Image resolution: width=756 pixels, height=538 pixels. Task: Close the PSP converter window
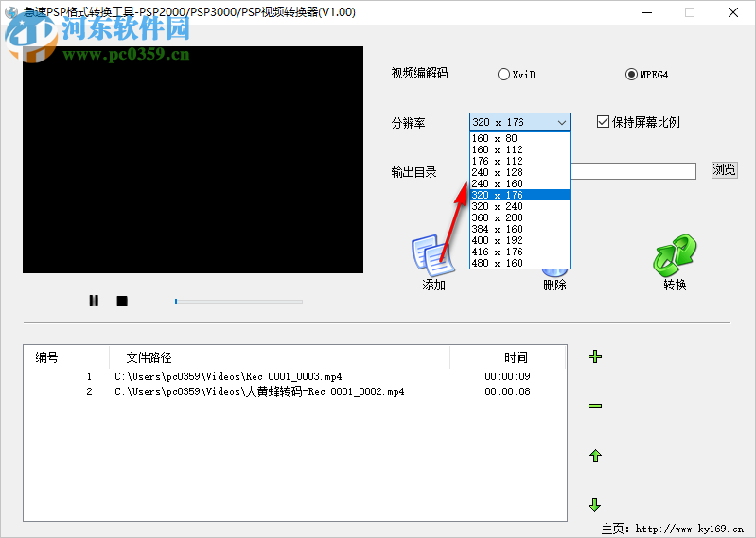(x=733, y=12)
